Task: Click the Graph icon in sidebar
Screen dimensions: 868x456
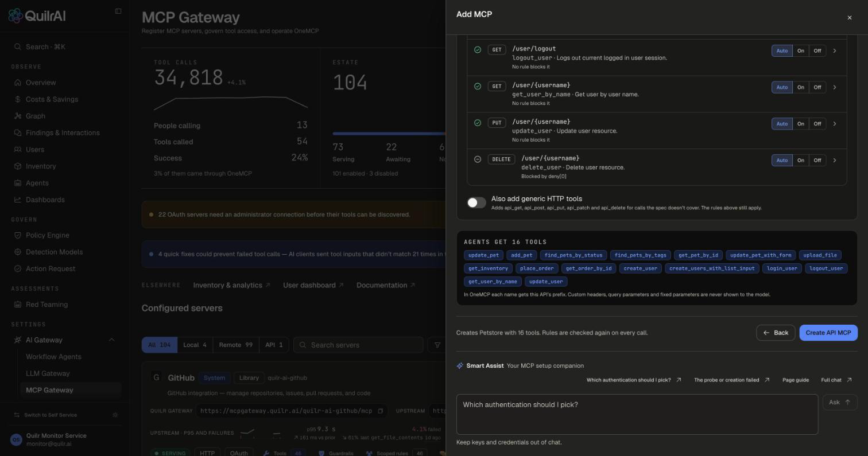Action: pyautogui.click(x=18, y=116)
